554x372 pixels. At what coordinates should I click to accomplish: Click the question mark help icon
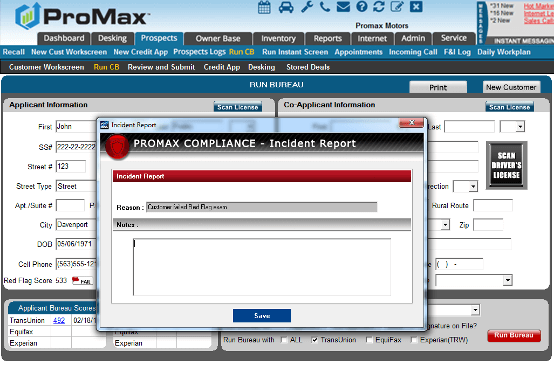362,7
